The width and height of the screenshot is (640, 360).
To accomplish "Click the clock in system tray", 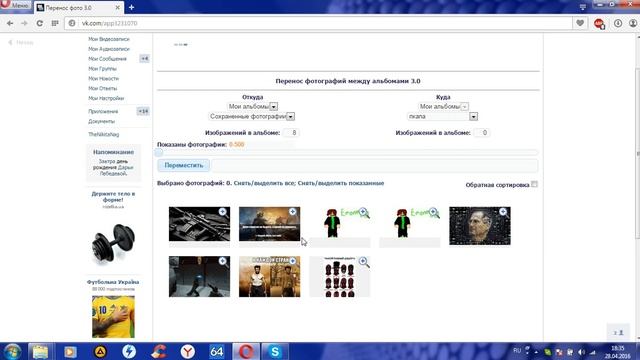I will coord(618,352).
